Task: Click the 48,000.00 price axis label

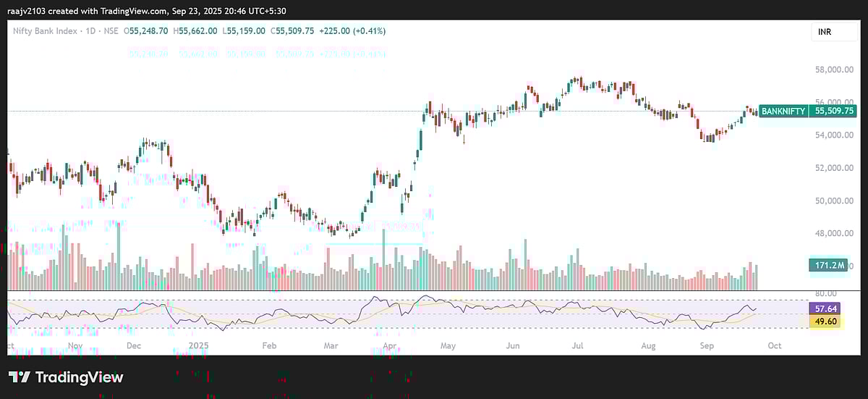Action: 833,233
